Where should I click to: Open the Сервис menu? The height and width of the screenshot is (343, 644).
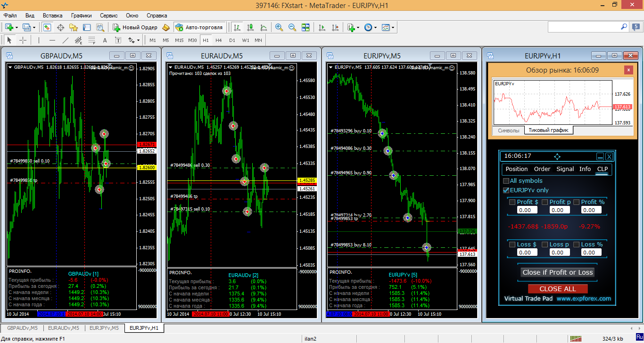pos(109,15)
